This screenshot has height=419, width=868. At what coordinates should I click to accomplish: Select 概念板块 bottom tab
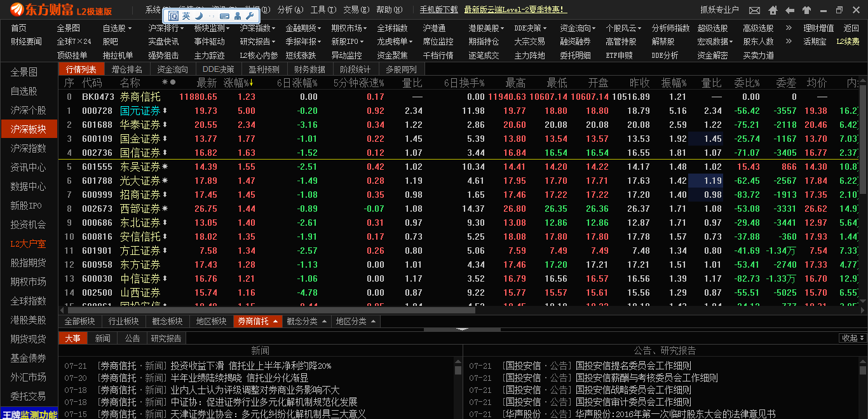coord(167,322)
